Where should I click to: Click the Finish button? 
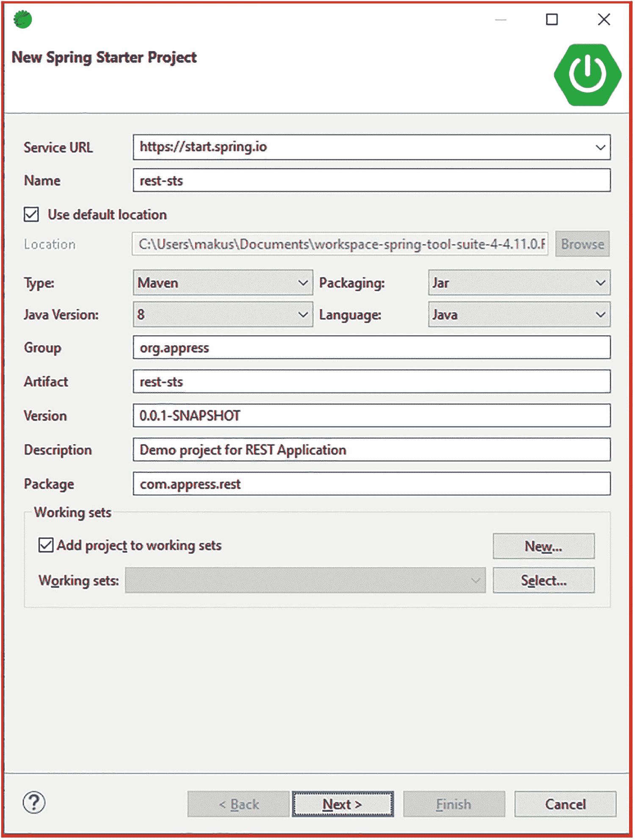tap(454, 804)
